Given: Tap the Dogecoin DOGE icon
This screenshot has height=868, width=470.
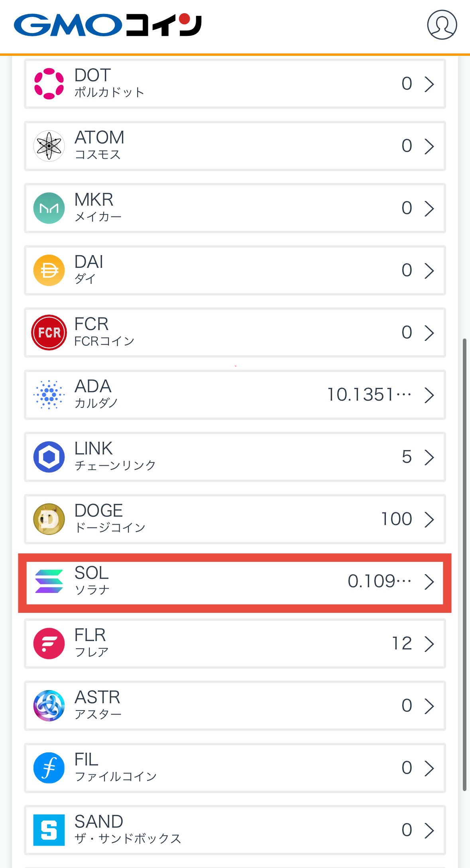Looking at the screenshot, I should 49,519.
